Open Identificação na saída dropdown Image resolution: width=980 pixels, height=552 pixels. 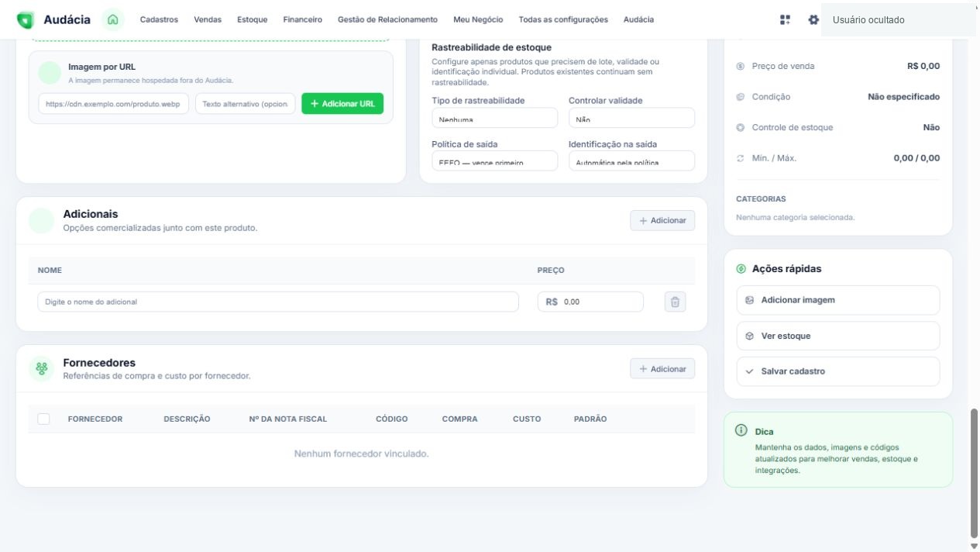pyautogui.click(x=631, y=160)
